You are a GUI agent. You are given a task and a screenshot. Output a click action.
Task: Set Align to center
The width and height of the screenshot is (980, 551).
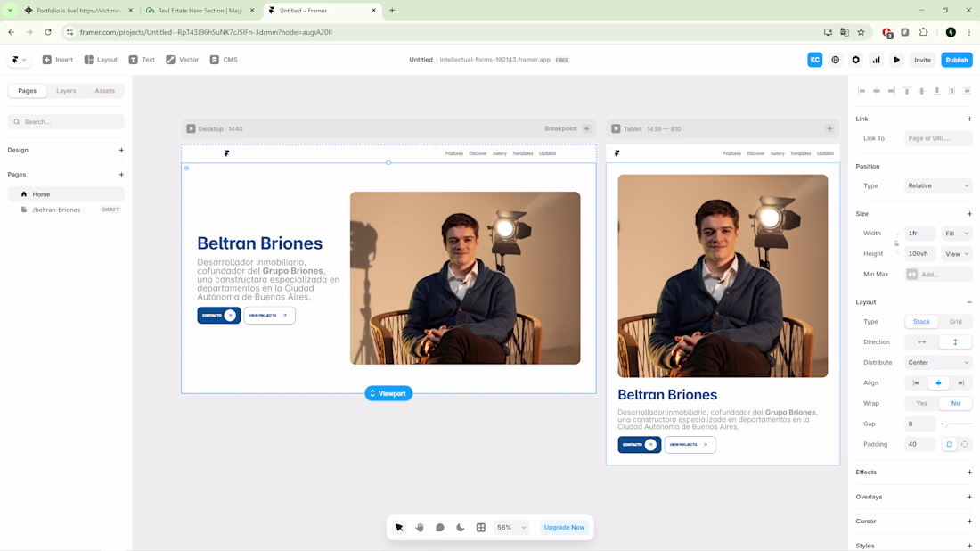tap(938, 382)
